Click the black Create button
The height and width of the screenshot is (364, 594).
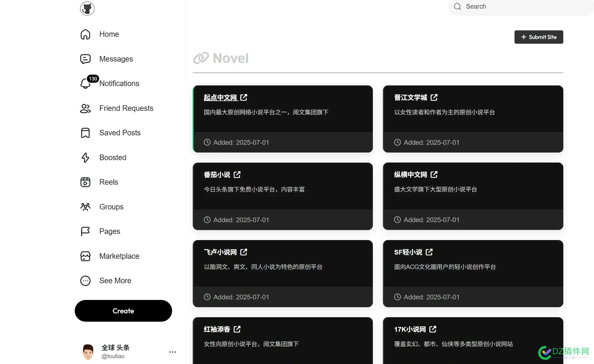tap(123, 311)
